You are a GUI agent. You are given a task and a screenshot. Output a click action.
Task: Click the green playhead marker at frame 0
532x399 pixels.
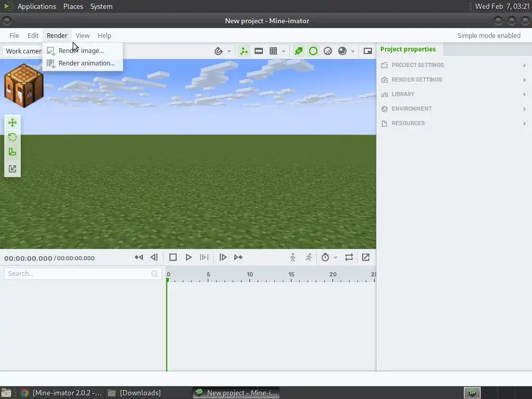tap(167, 280)
